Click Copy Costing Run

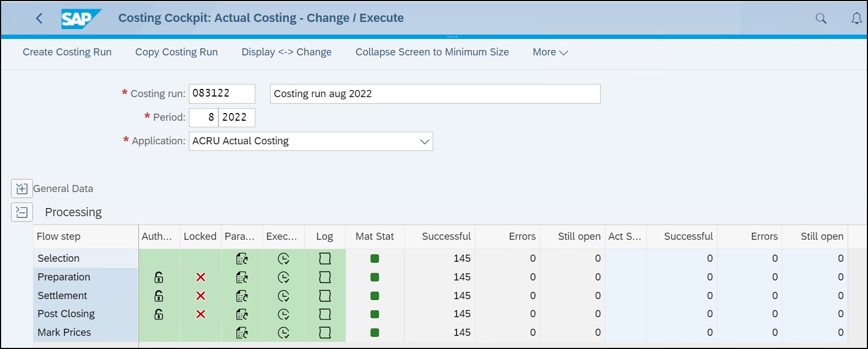tap(176, 52)
